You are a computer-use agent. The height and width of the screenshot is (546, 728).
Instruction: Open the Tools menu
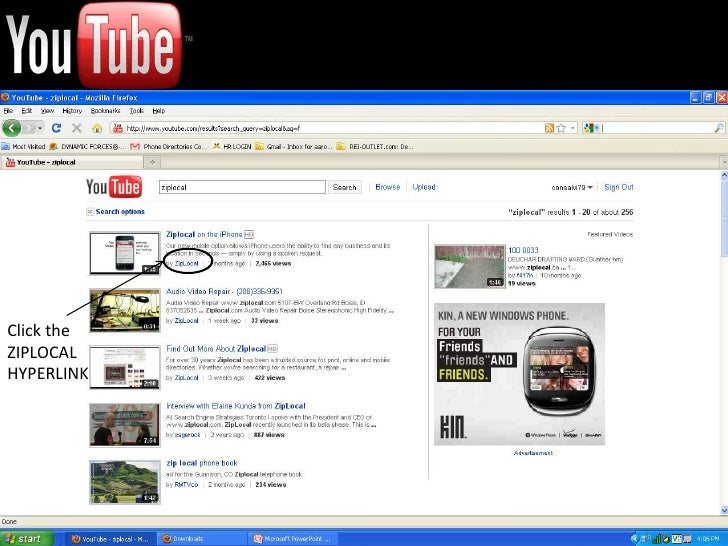pos(136,111)
